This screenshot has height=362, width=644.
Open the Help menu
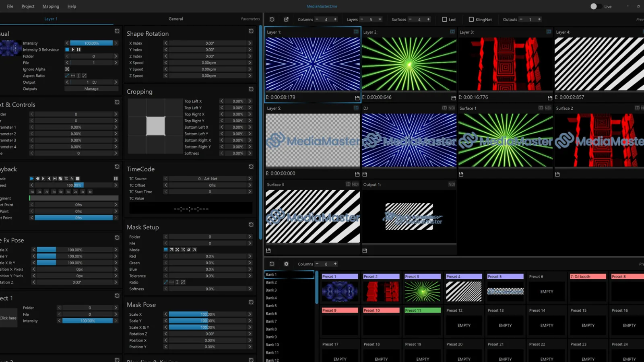tap(72, 6)
